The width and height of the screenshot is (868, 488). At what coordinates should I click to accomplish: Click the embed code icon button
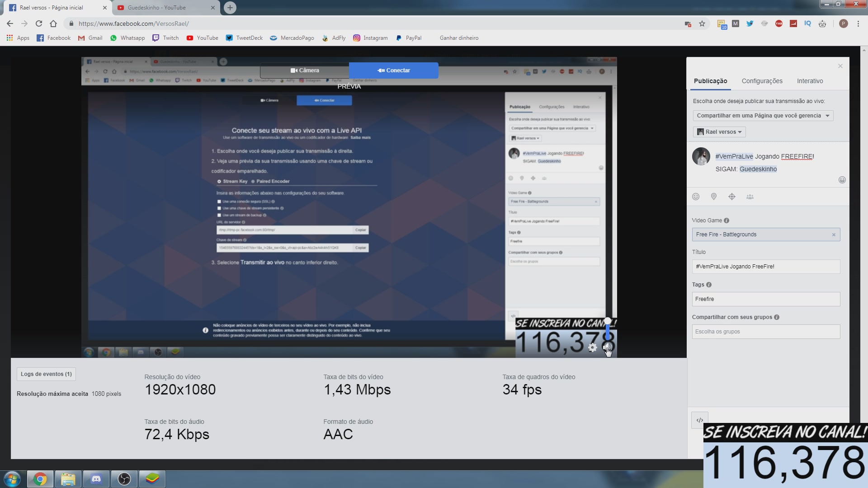(700, 420)
